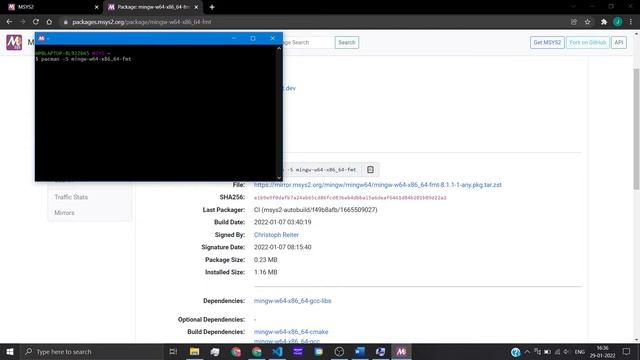Open battery status in tray
The image size is (640, 360).
[x=547, y=351]
